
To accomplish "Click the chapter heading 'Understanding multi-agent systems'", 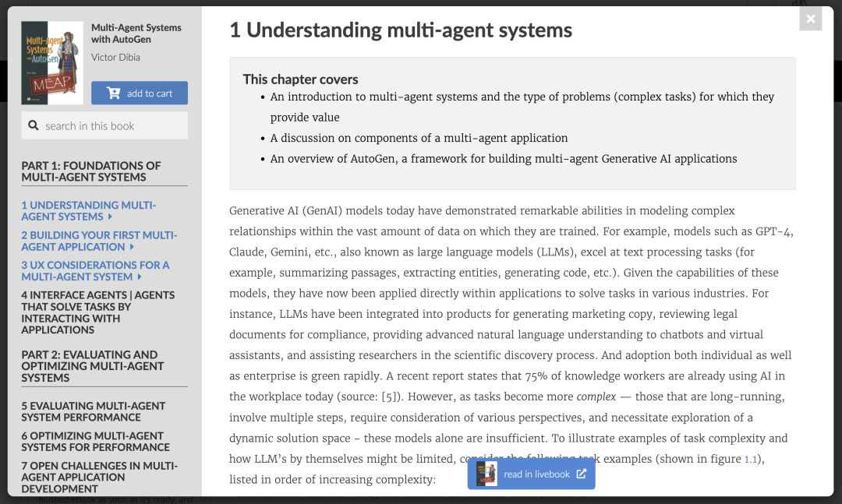I will pos(401,30).
